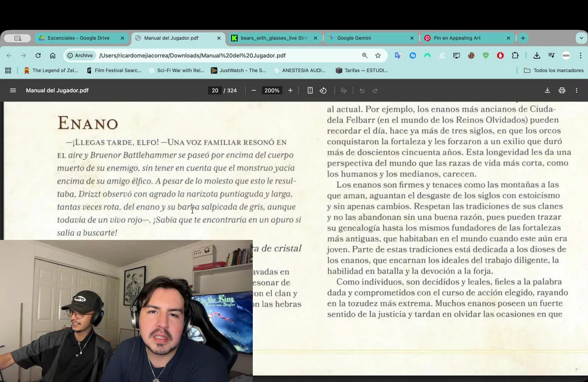Open The Legend of Zel... bookmark

pos(50,71)
